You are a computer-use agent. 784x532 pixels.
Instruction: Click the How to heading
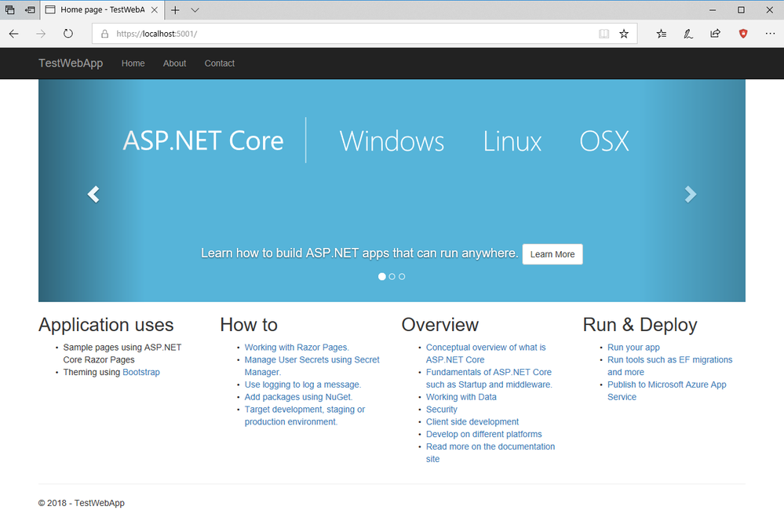pyautogui.click(x=249, y=325)
